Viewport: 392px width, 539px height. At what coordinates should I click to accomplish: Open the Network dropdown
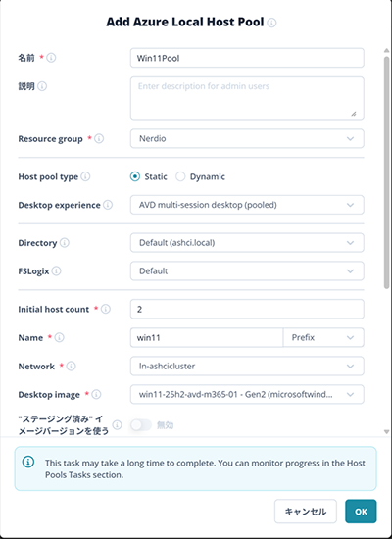(247, 366)
